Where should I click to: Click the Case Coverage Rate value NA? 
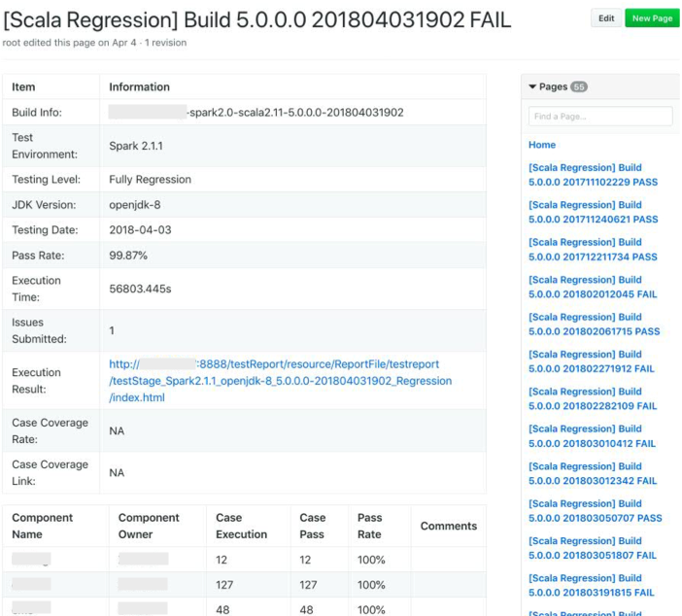117,431
